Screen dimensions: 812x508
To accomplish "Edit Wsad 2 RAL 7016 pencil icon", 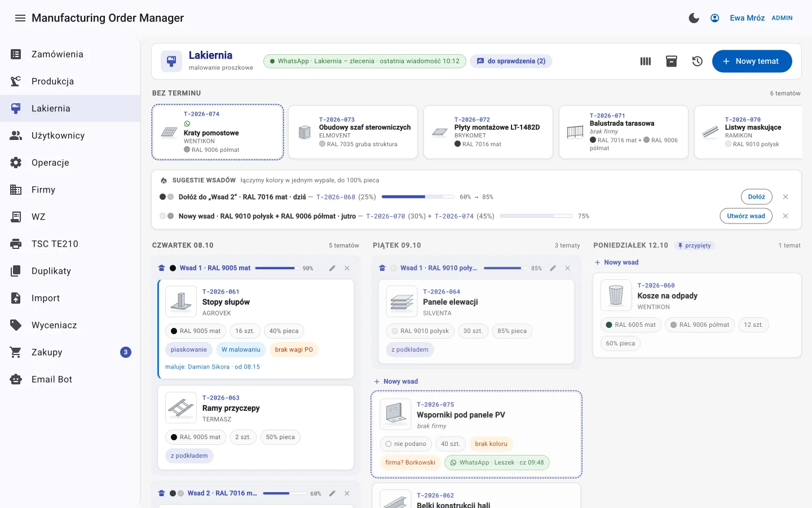I will [x=333, y=493].
